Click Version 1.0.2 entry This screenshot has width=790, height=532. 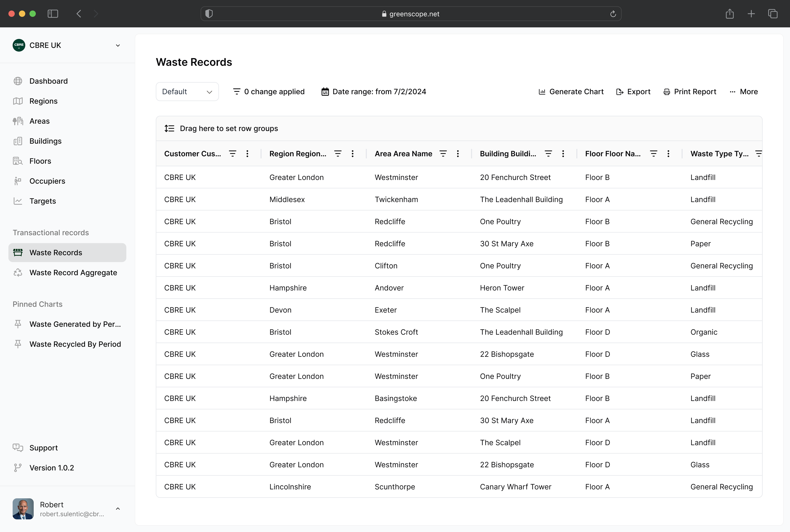(x=67, y=468)
